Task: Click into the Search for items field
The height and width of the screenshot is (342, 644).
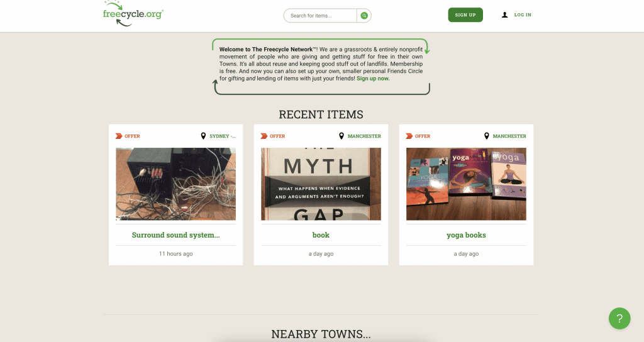Action: pyautogui.click(x=320, y=16)
